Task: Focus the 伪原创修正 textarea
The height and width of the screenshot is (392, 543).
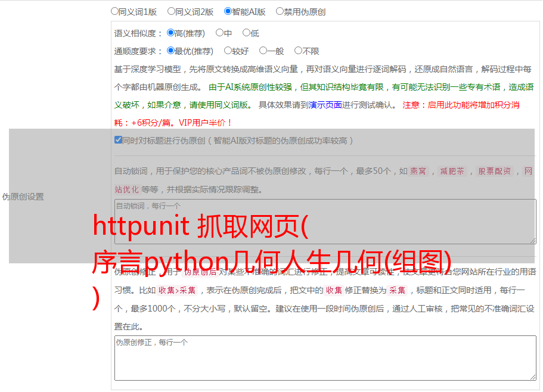Action: (325, 358)
